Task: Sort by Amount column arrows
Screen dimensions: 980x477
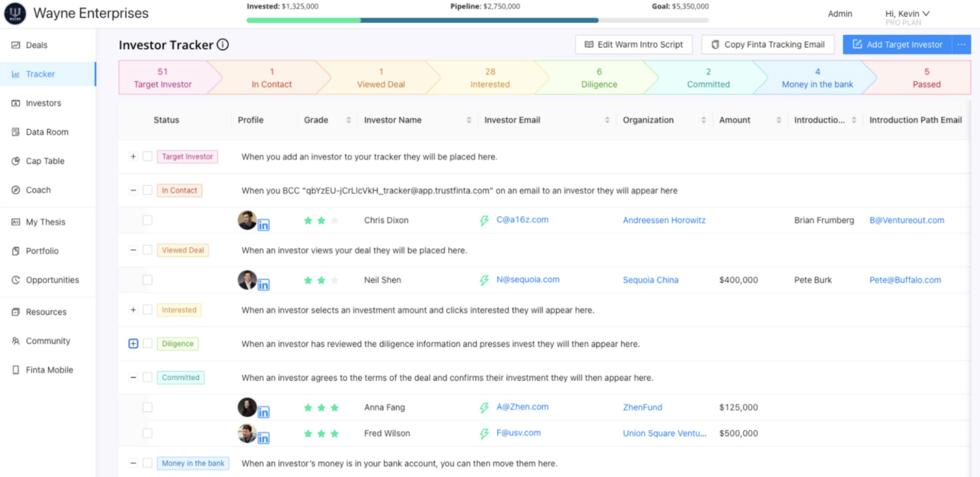Action: [x=778, y=120]
